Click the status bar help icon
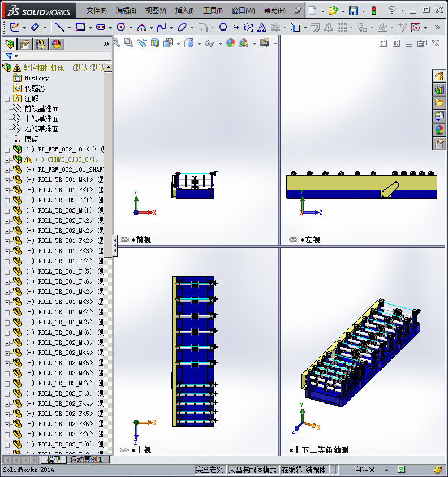The height and width of the screenshot is (477, 448). [402, 470]
